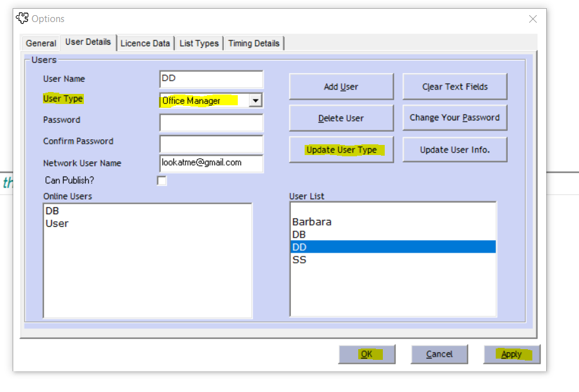Select Barbara in the User List
Image resolution: width=579 pixels, height=392 pixels.
[x=312, y=222]
